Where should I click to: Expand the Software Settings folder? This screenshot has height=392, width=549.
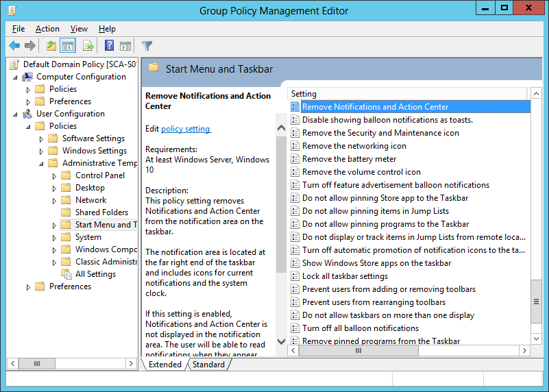(42, 138)
